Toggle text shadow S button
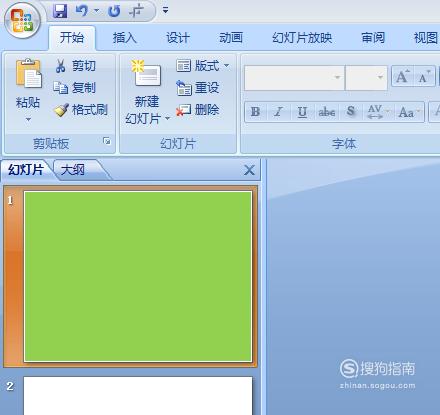Viewport: 440px width, 415px height. [350, 112]
